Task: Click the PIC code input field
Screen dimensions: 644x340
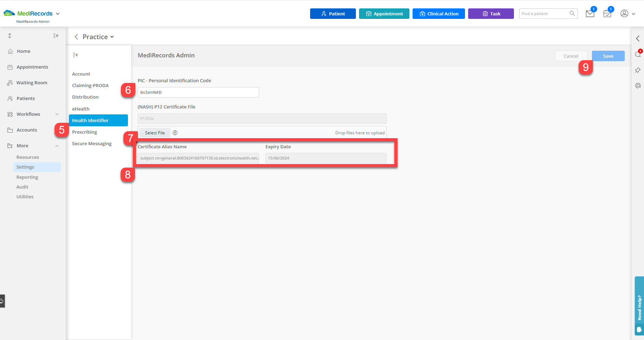Action: pos(198,92)
